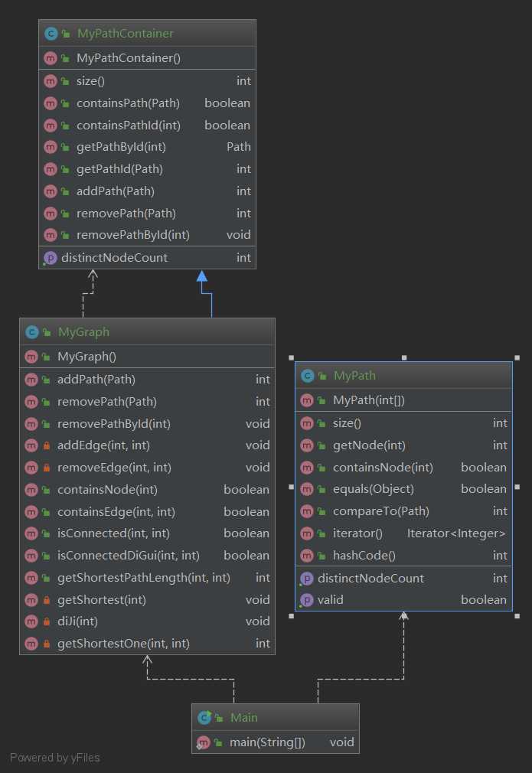Screen dimensions: 532x773
Task: Select the MyGraph class title
Action: (x=83, y=332)
